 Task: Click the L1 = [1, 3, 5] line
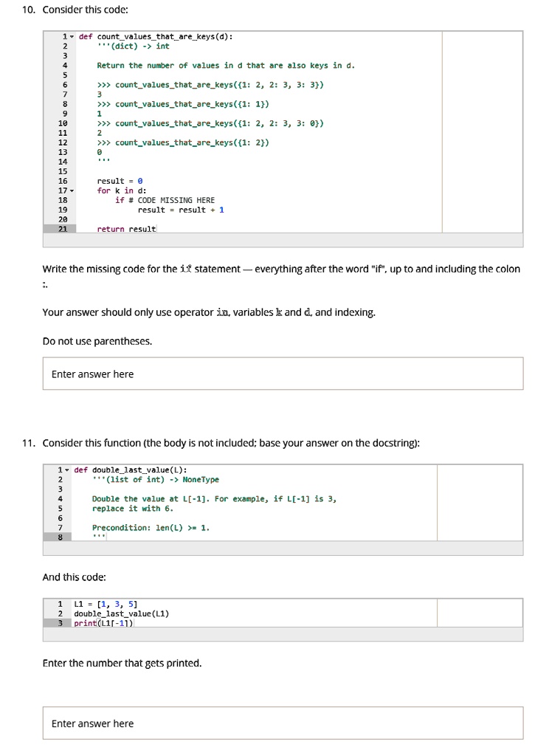coord(103,603)
